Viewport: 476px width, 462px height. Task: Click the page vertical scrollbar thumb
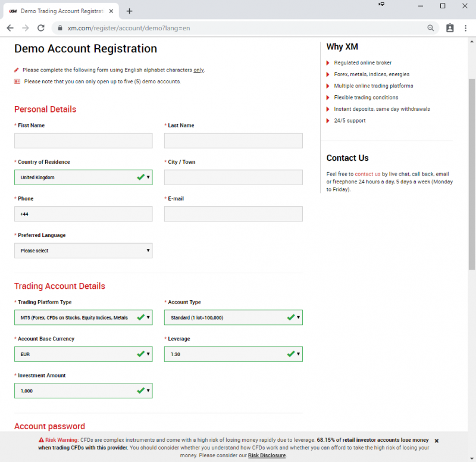coord(471,174)
